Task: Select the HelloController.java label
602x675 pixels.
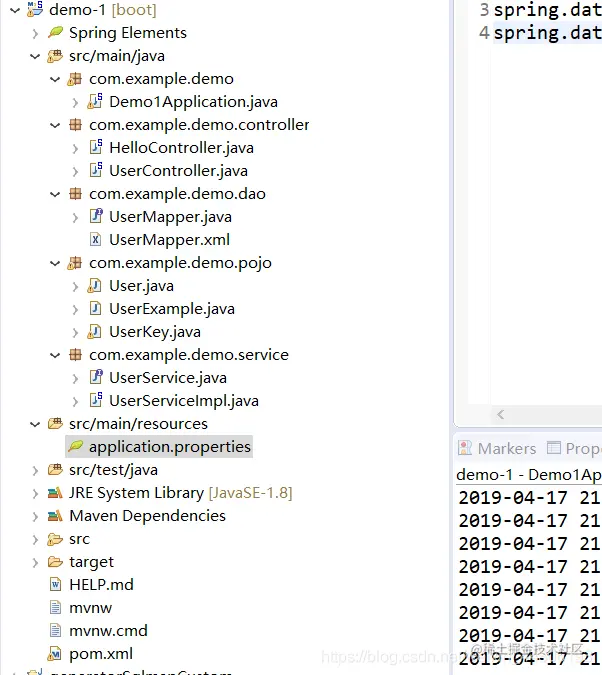Action: (x=181, y=148)
